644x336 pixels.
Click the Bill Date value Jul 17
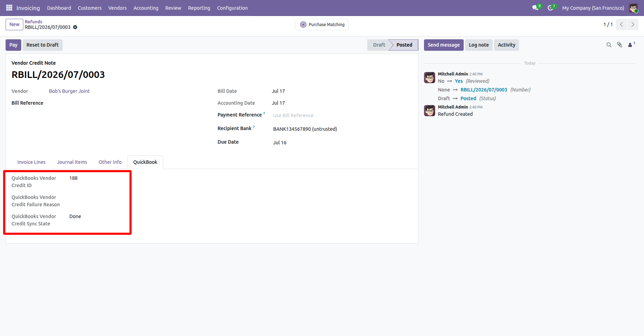278,91
